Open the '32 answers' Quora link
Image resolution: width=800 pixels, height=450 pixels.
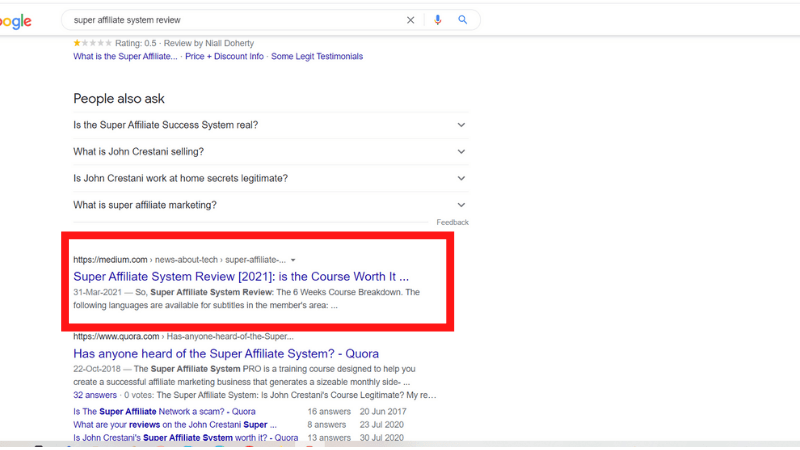[x=94, y=395]
